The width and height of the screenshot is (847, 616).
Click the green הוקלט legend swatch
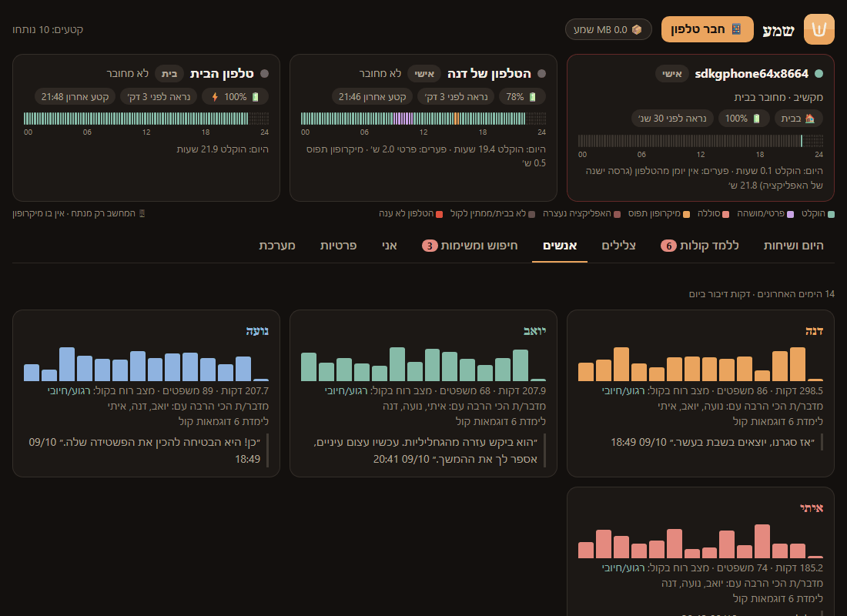pyautogui.click(x=831, y=214)
